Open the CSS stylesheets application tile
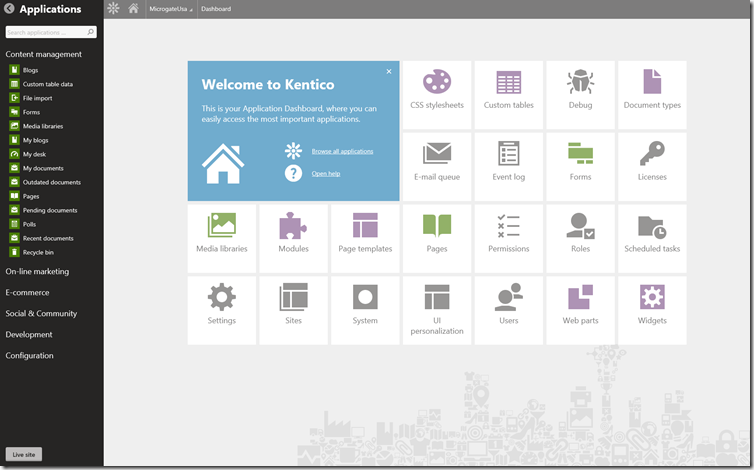 click(x=437, y=95)
